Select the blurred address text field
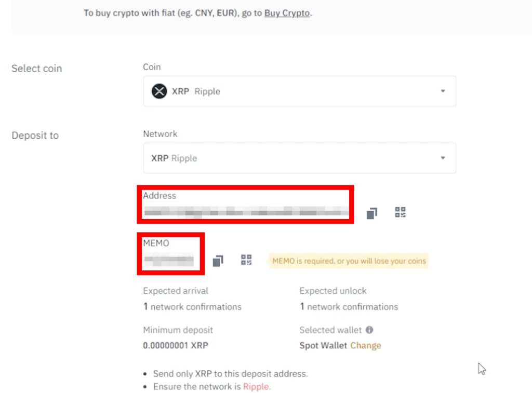 246,212
